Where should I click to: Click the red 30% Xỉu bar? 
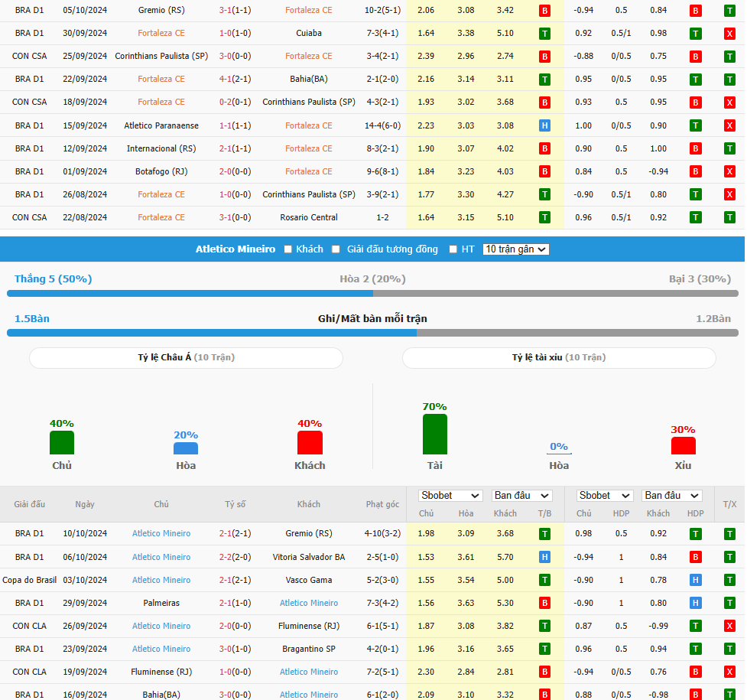[x=684, y=446]
